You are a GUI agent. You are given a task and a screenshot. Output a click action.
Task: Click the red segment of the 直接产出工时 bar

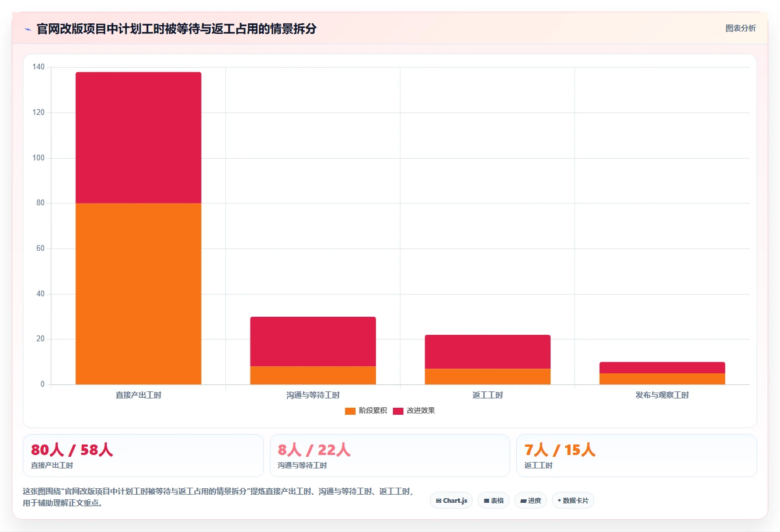point(138,138)
